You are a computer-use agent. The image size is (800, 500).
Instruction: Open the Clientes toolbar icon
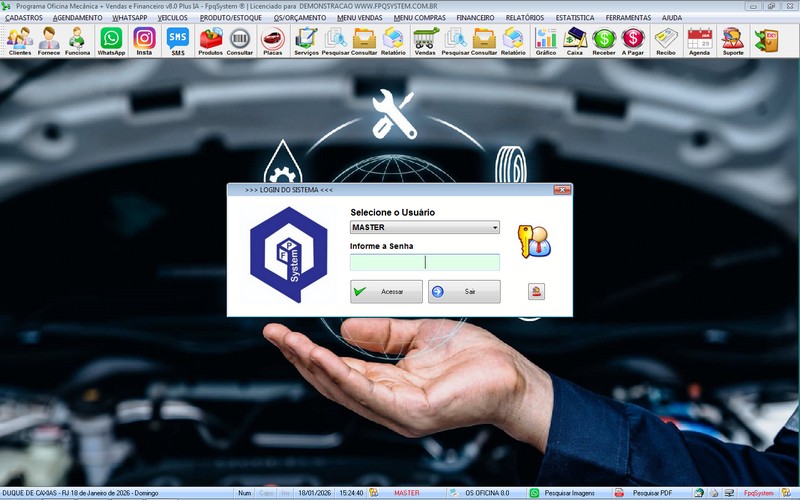pyautogui.click(x=19, y=40)
